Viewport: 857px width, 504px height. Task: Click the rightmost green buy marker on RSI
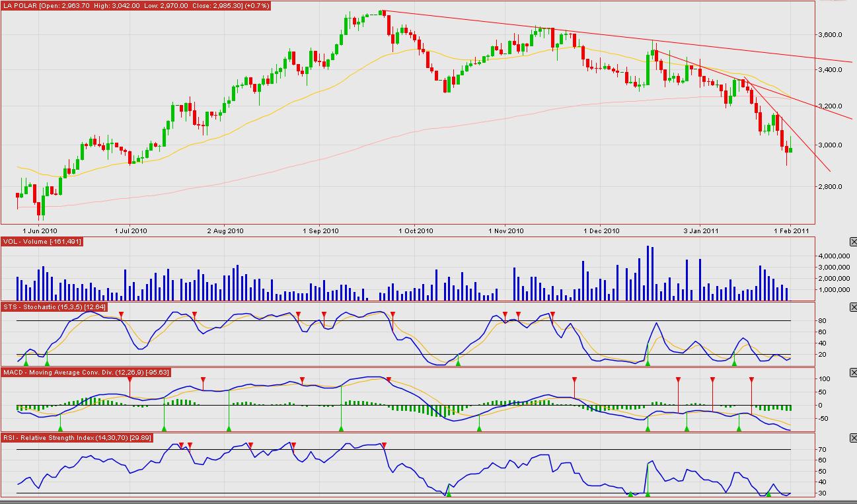768,494
